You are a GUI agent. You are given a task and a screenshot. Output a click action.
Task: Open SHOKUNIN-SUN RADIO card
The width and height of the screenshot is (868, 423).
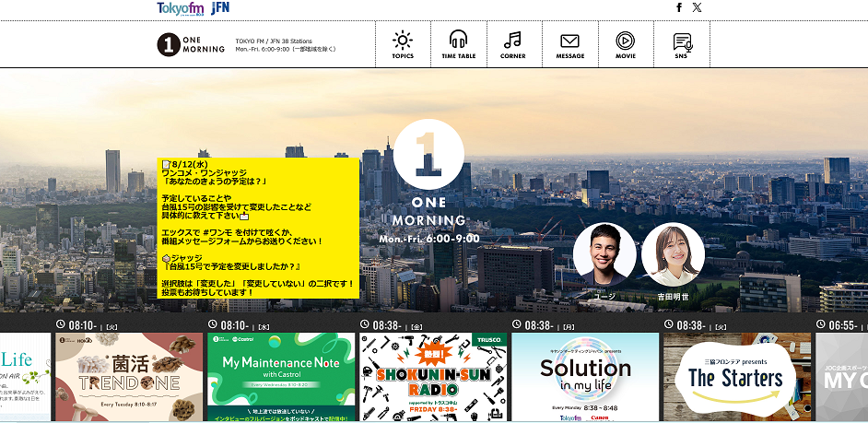(x=433, y=377)
